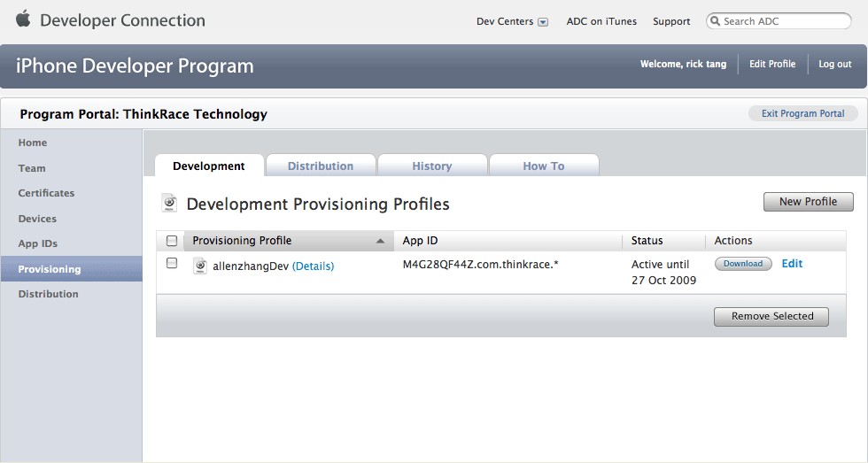Open the Support link
The height and width of the screenshot is (463, 868).
671,21
